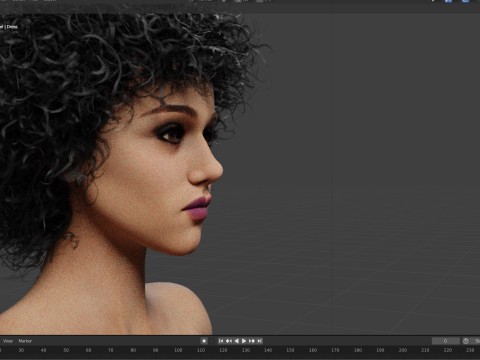Click frame 90 on the timeline ruler
This screenshot has height=360, width=480.
pos(156,350)
